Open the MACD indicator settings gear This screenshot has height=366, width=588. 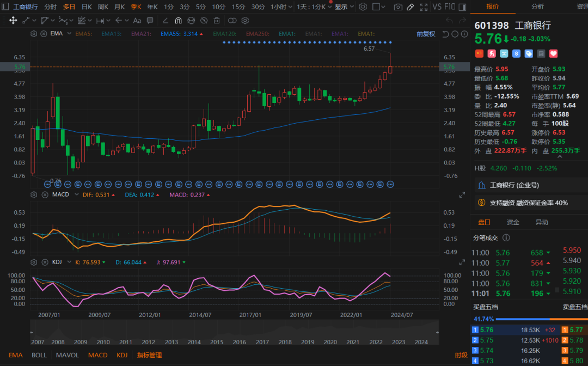[x=34, y=194]
